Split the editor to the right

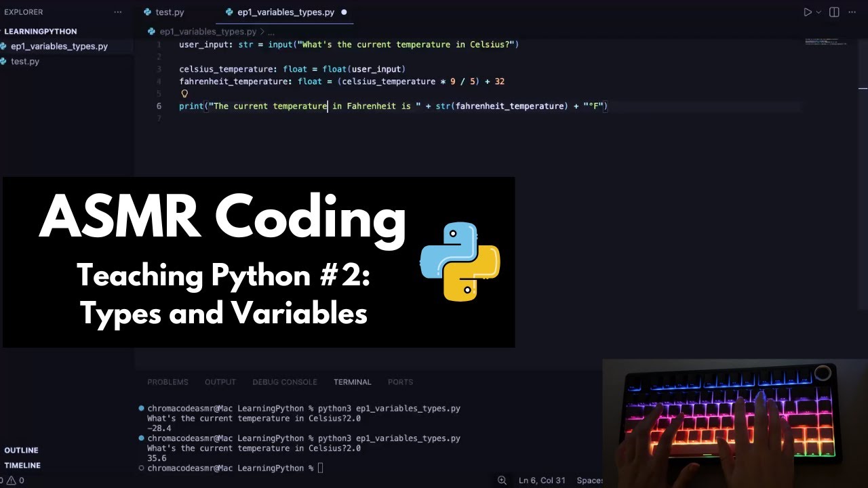[x=834, y=12]
